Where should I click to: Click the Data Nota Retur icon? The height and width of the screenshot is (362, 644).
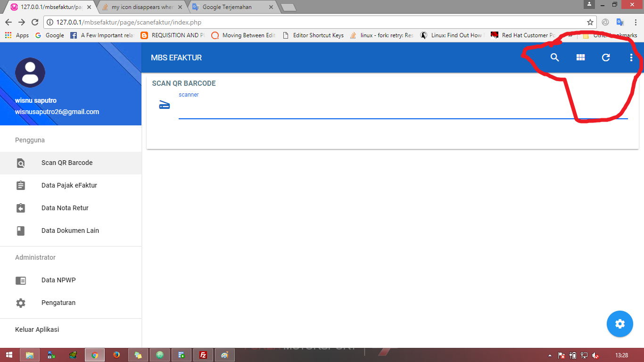(x=21, y=208)
